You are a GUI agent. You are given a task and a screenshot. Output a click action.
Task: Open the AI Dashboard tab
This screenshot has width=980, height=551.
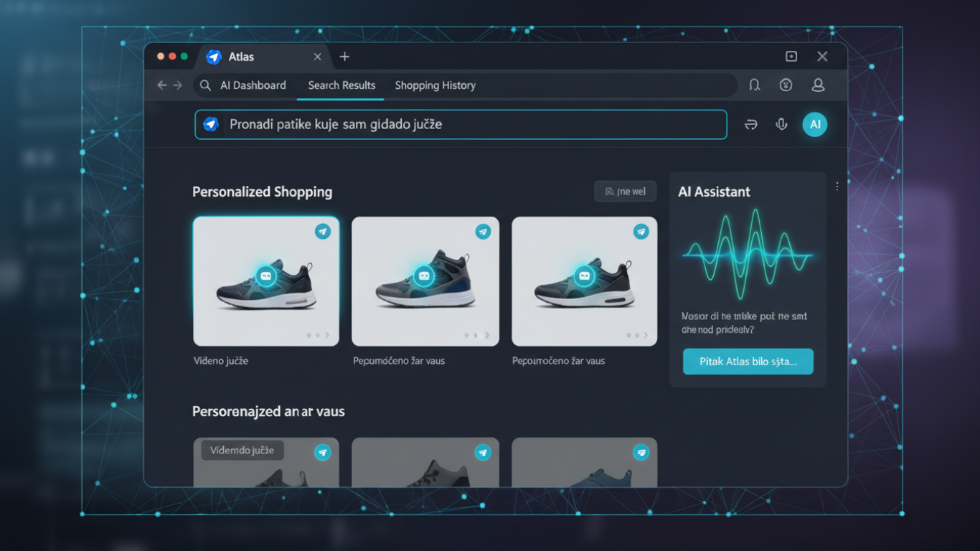point(253,85)
